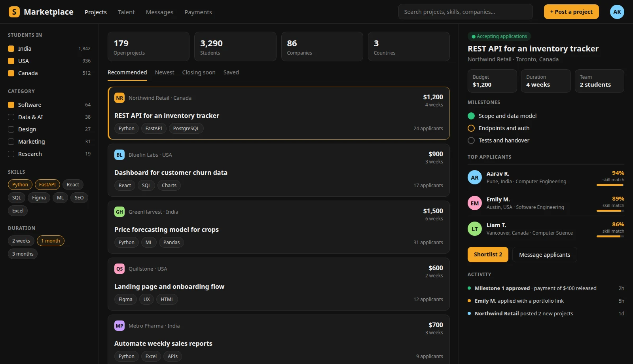Check the Design category
Screen dimensions: 633x364
pos(11,129)
